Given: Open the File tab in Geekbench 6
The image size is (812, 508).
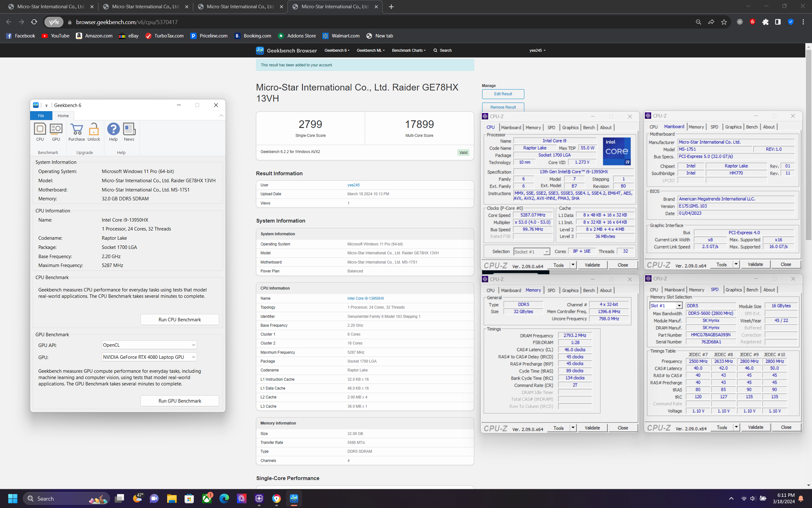Looking at the screenshot, I should 41,116.
